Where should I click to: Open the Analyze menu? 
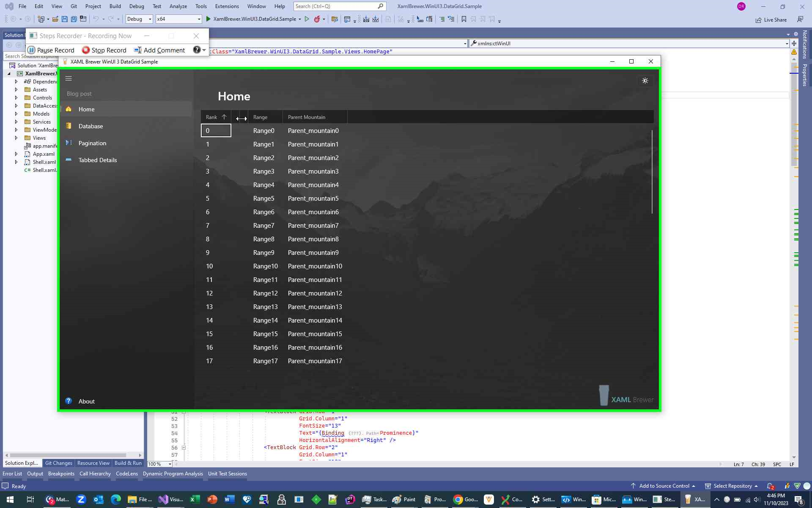click(x=178, y=6)
